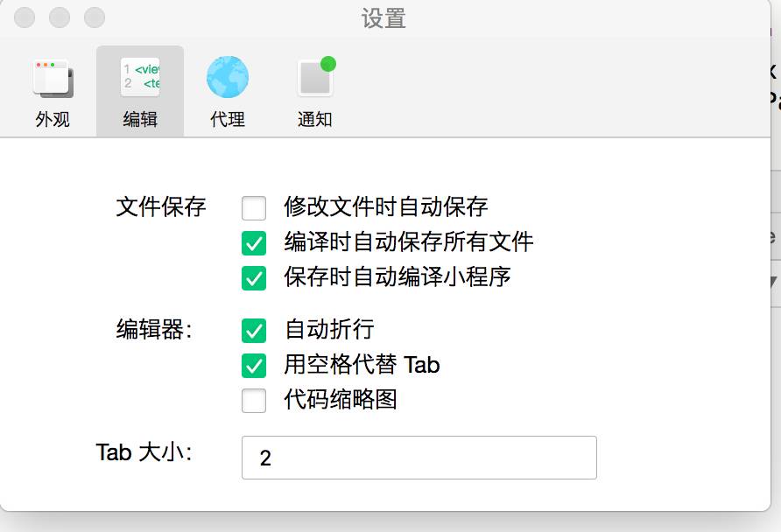Open the 通知 notification icon
Viewport: 781px width, 532px height.
coord(315,78)
